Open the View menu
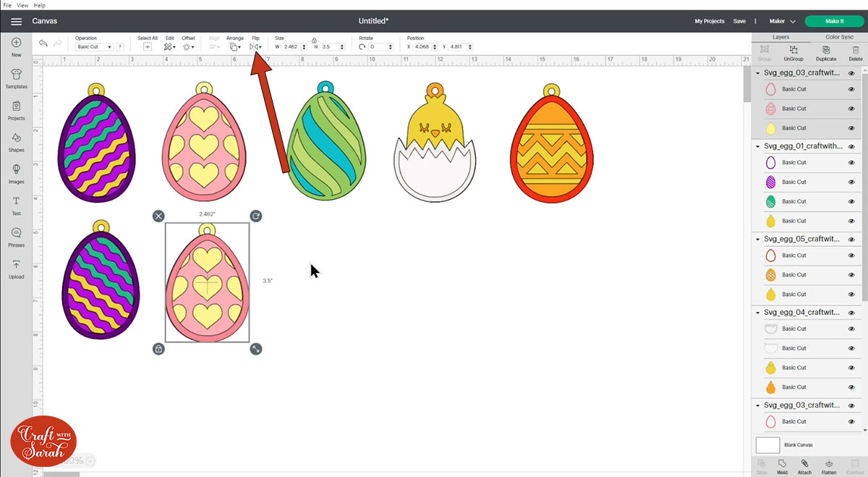Image resolution: width=868 pixels, height=477 pixels. 22,4
